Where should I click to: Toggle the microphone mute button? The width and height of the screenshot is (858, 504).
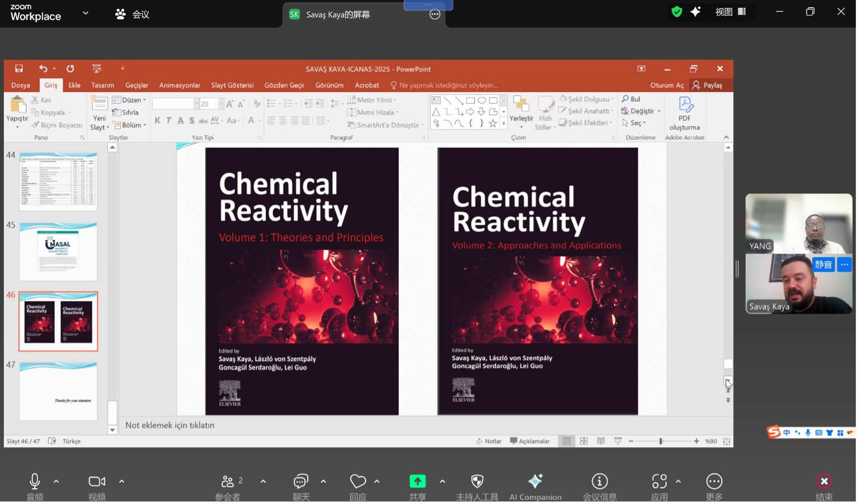pos(34,482)
